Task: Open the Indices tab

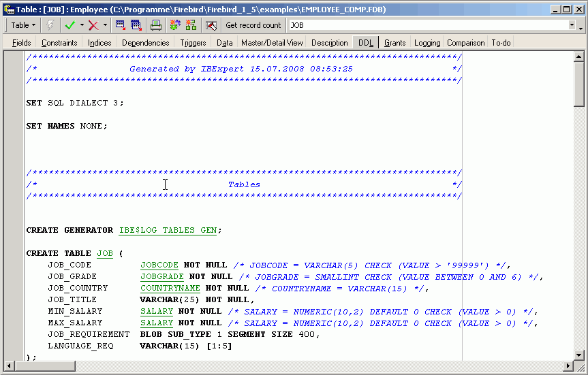Action: coord(99,43)
